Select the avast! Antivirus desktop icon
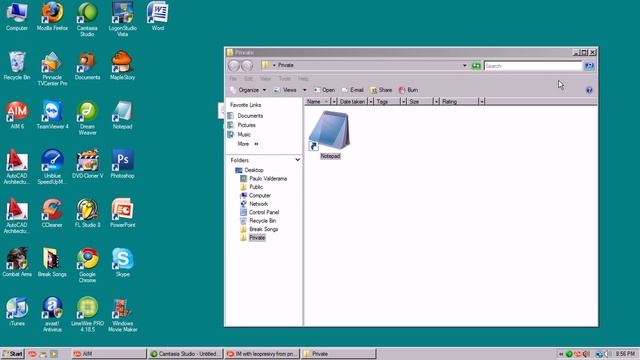The height and width of the screenshot is (360, 640). coord(52,315)
